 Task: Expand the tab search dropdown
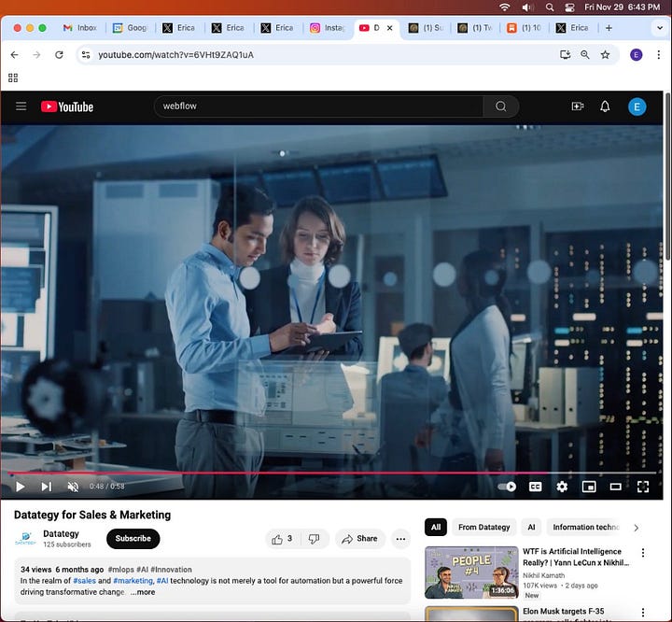tap(660, 28)
